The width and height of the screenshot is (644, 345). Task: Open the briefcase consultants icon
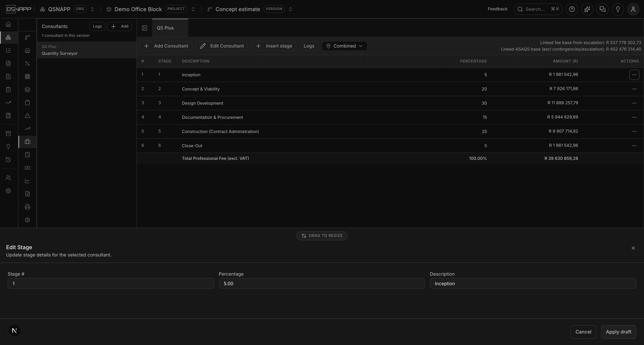point(27,142)
